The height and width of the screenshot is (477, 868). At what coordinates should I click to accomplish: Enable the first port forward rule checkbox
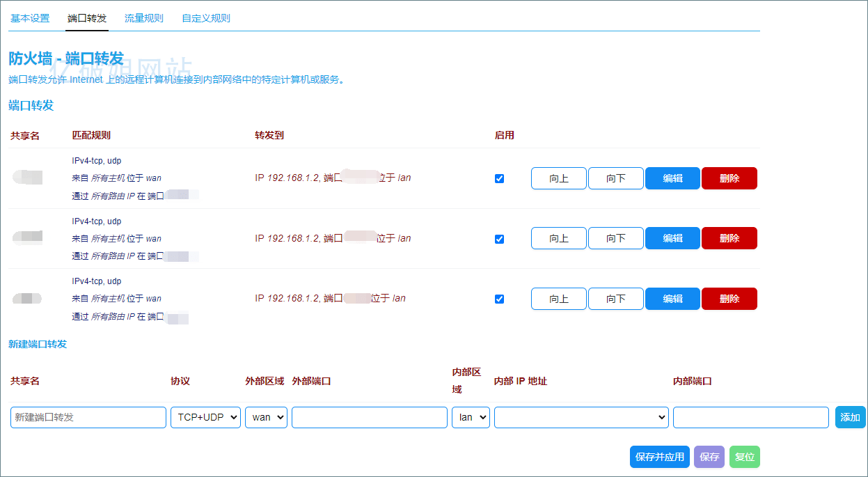(x=499, y=178)
